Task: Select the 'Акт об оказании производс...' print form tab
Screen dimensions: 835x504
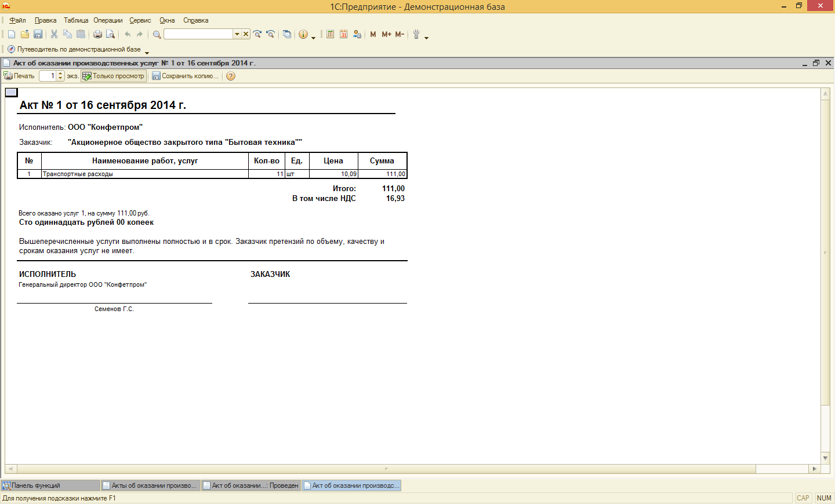Action: click(x=351, y=485)
